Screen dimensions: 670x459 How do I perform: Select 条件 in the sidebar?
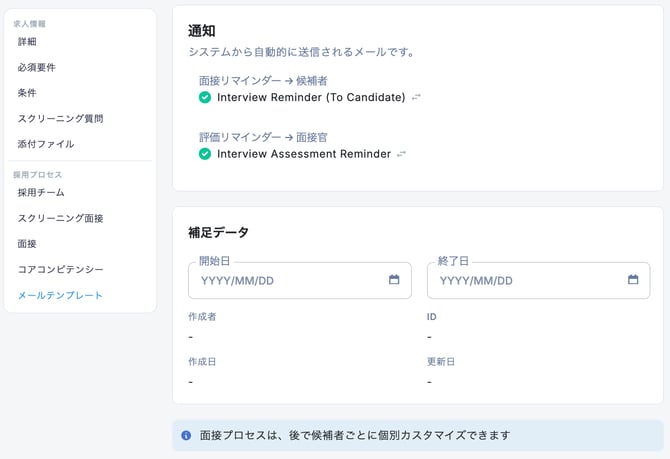click(x=27, y=93)
